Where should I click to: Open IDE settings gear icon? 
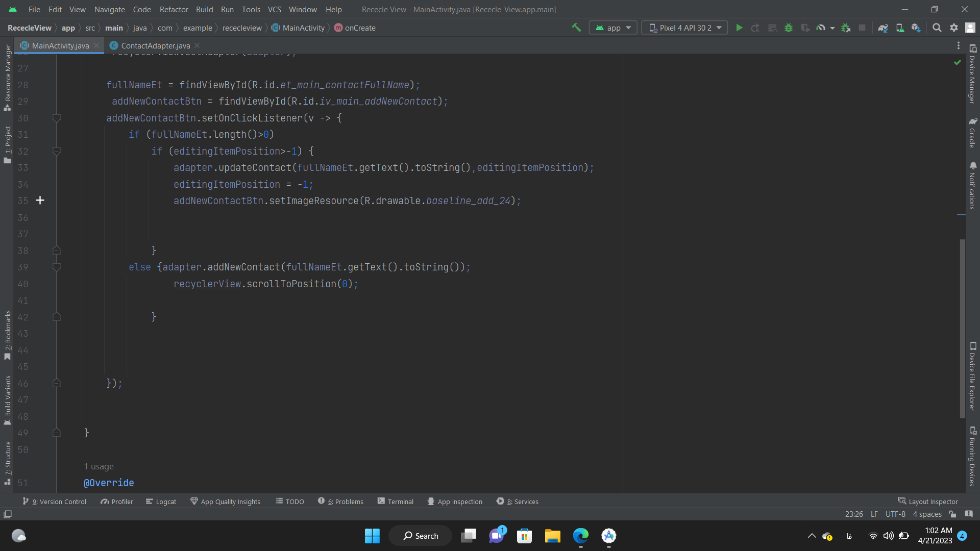point(953,28)
